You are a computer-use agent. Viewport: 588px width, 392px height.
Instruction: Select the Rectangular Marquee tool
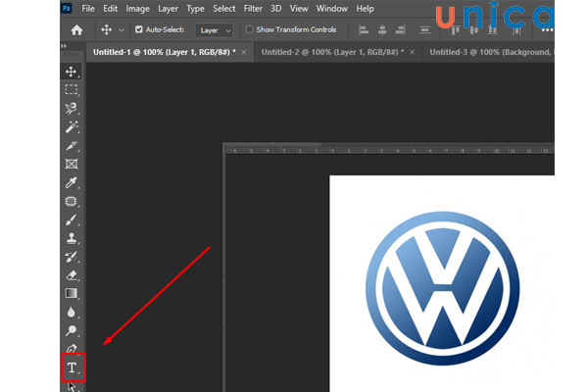tap(72, 90)
